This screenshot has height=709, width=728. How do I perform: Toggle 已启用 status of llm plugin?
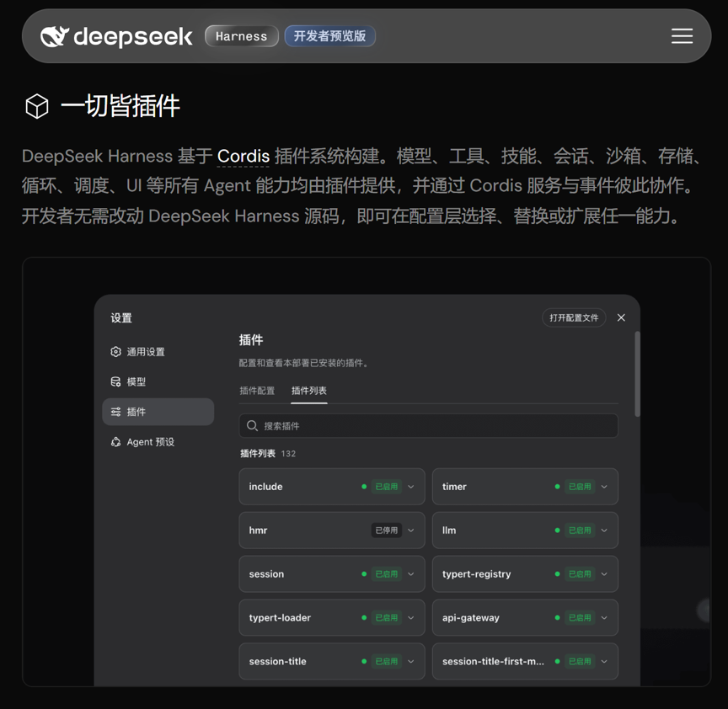(580, 530)
